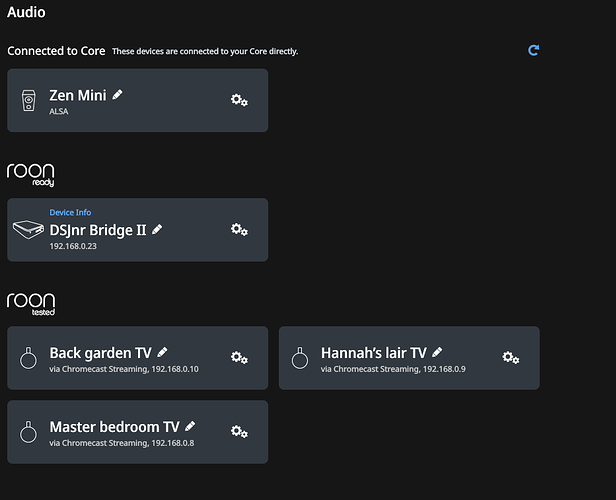The width and height of the screenshot is (616, 500).
Task: Rename Zen Mini with pencil icon
Action: pyautogui.click(x=117, y=95)
